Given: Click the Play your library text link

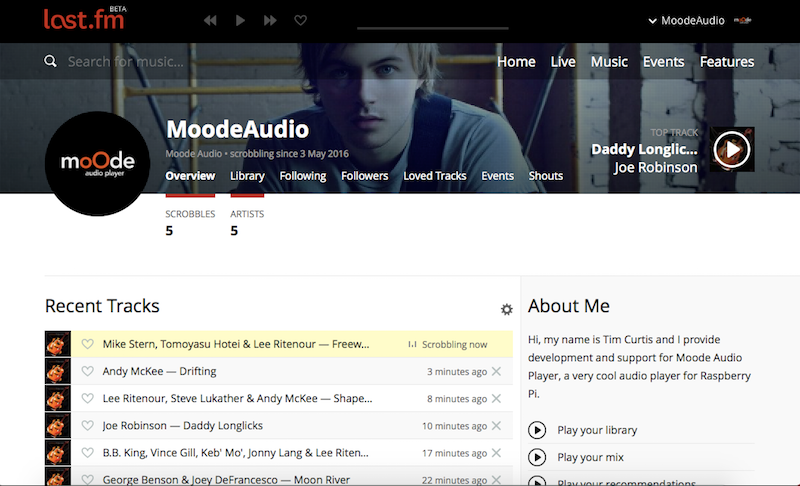Looking at the screenshot, I should [x=597, y=430].
